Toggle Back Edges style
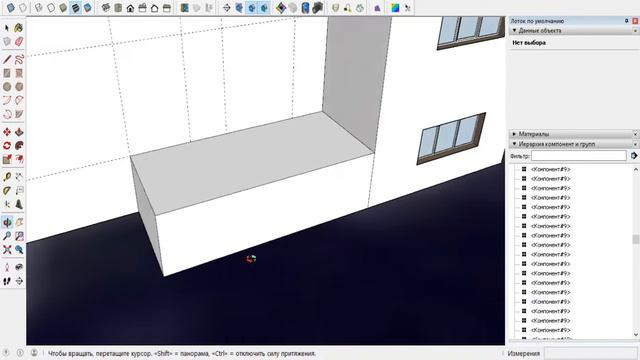Screen dimensions: 640x360 tap(23, 7)
